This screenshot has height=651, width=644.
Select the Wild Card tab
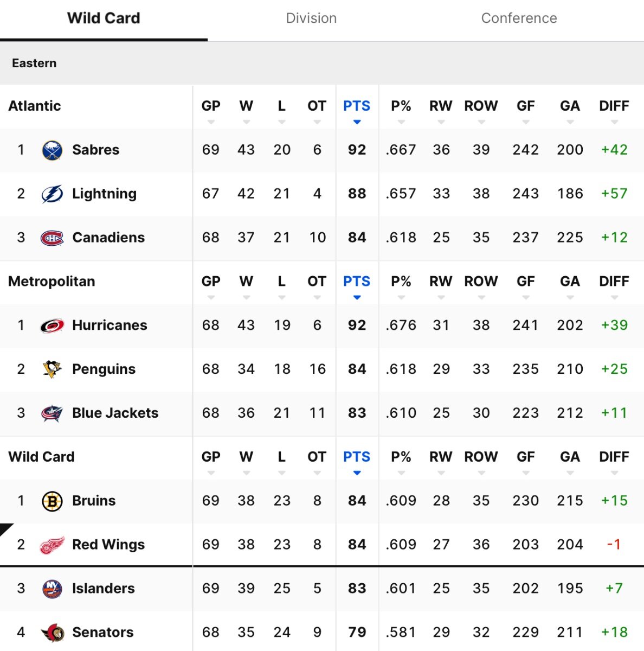pyautogui.click(x=104, y=18)
